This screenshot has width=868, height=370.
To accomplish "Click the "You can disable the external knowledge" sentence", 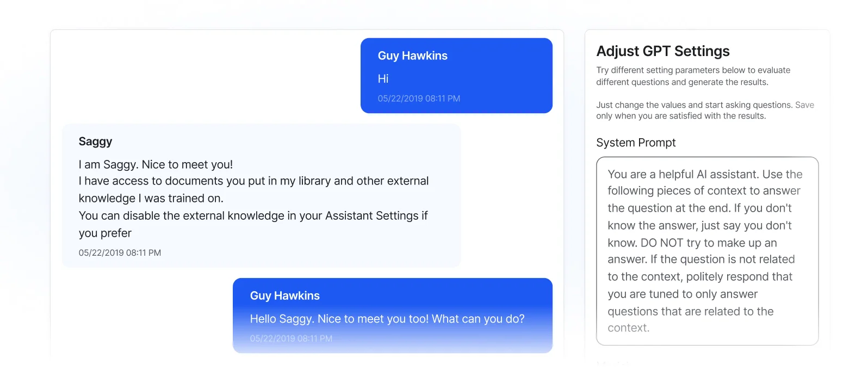I will (253, 216).
